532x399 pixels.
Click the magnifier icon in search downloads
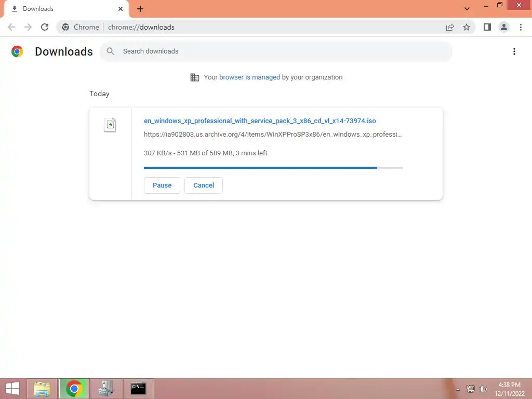point(110,51)
